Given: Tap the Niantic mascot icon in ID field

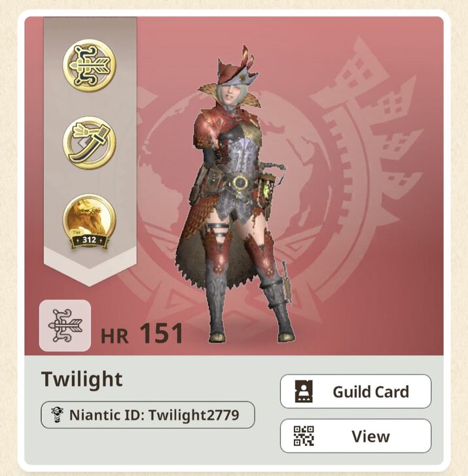Looking at the screenshot, I should pyautogui.click(x=57, y=415).
